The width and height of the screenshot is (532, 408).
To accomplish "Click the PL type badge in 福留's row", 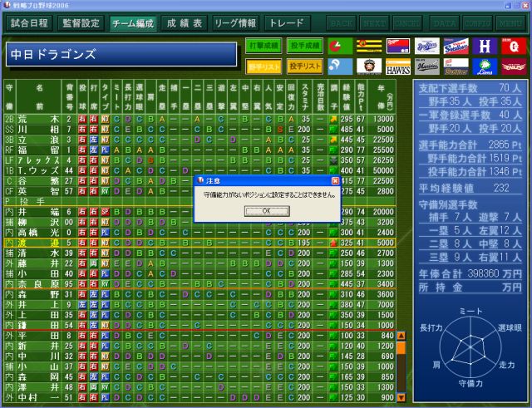I will click(105, 150).
